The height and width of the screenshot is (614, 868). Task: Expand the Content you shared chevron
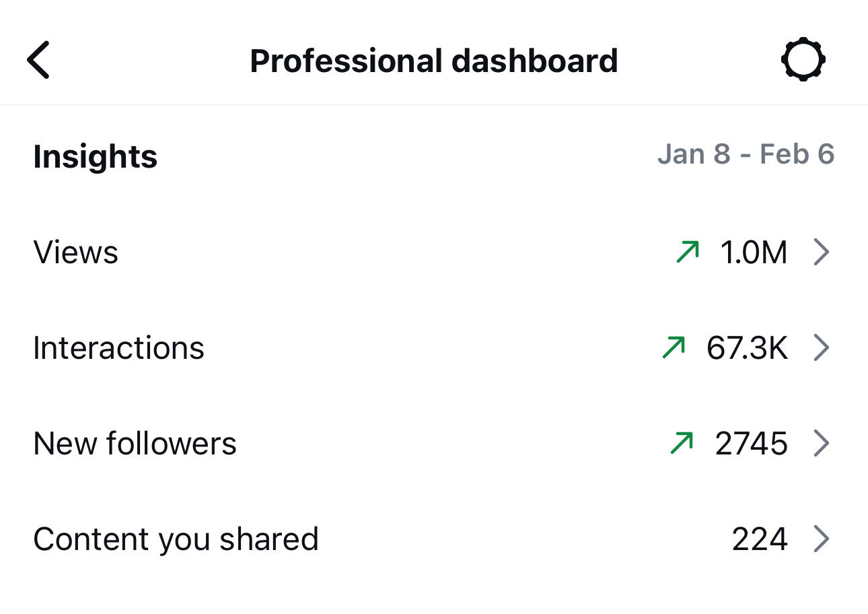822,539
